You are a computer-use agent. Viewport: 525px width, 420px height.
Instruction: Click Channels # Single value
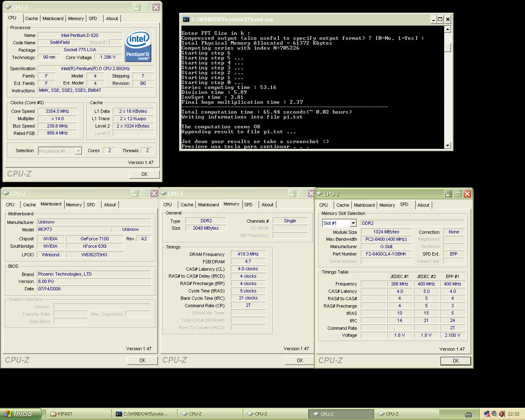[x=290, y=221]
